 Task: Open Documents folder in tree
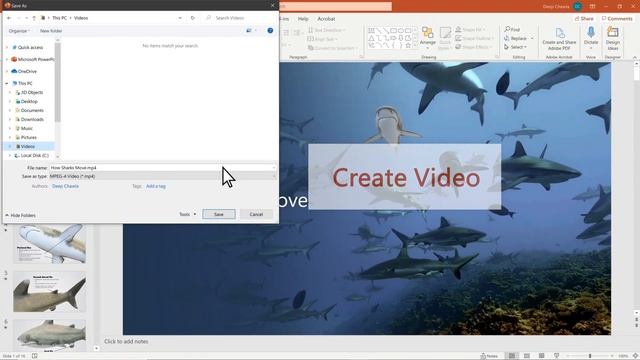click(32, 110)
